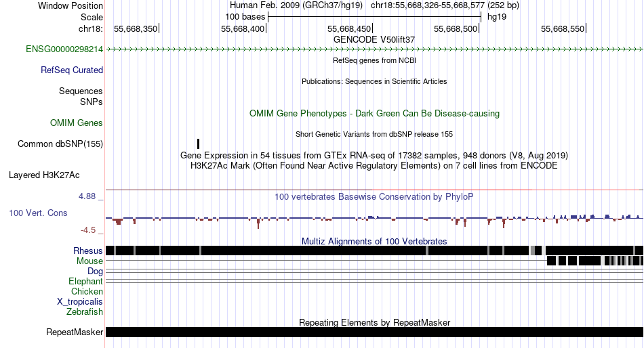Click the ENSG00000298214 gene label

64,49
